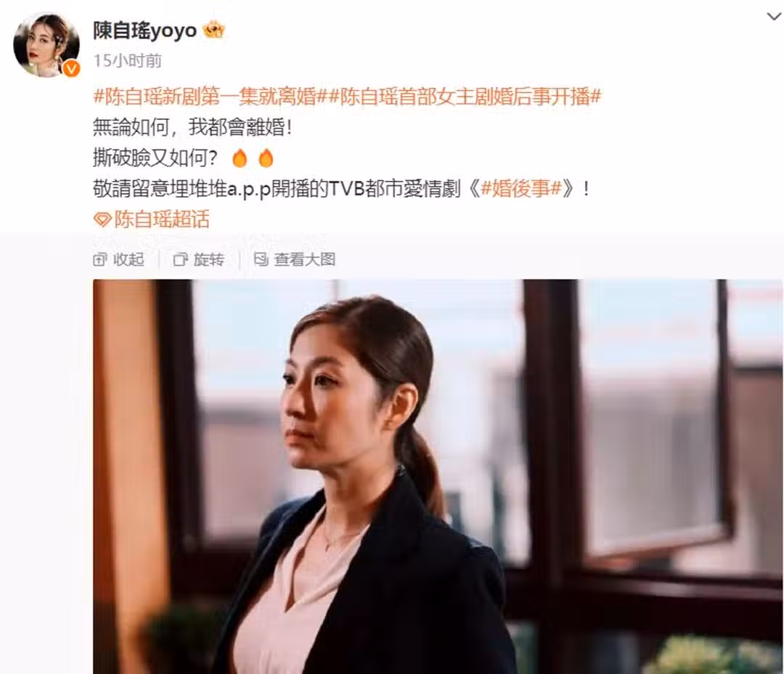Open hashtag #陈自瑶首部女主剧婚后事开播#
Image resolution: width=784 pixels, height=674 pixels.
click(x=465, y=97)
